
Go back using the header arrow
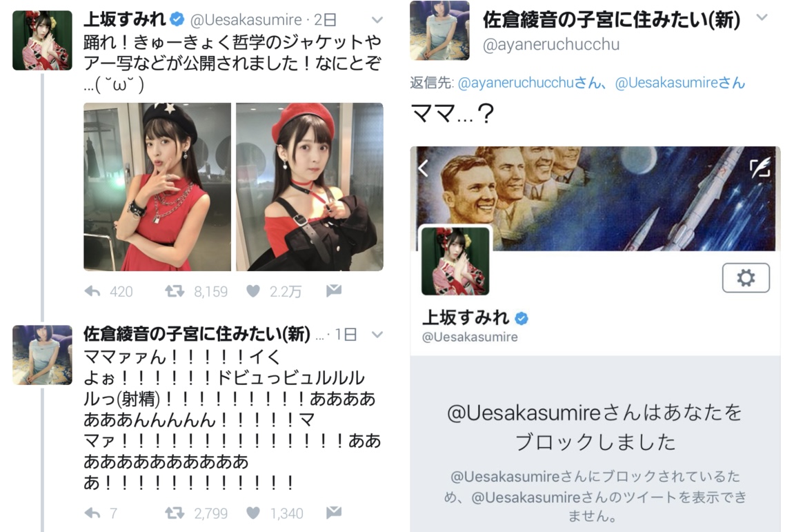[424, 168]
